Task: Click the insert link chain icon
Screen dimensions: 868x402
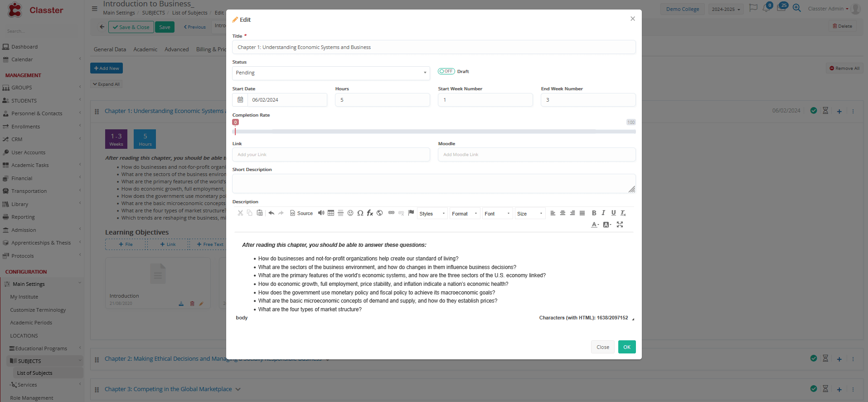Action: 391,213
